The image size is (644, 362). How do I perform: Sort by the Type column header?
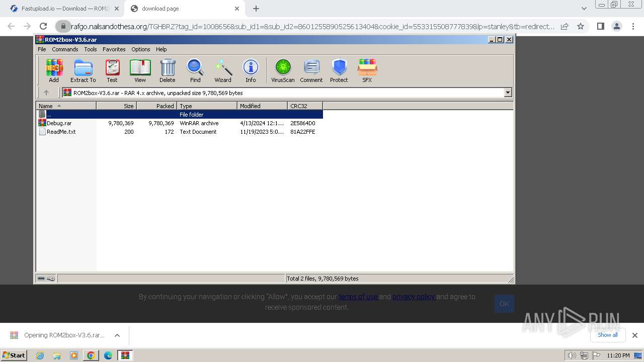click(207, 106)
